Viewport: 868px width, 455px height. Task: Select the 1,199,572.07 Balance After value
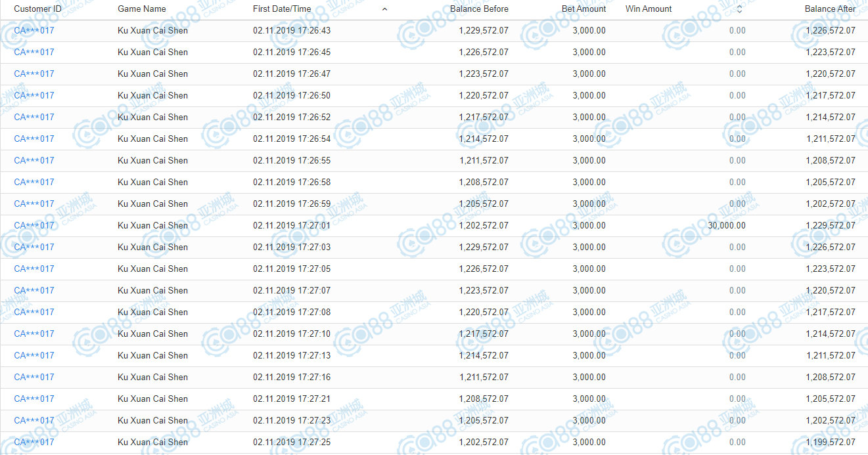click(831, 442)
